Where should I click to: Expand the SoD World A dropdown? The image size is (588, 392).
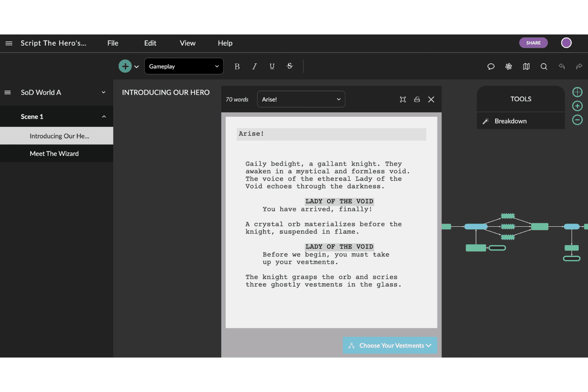pyautogui.click(x=104, y=93)
